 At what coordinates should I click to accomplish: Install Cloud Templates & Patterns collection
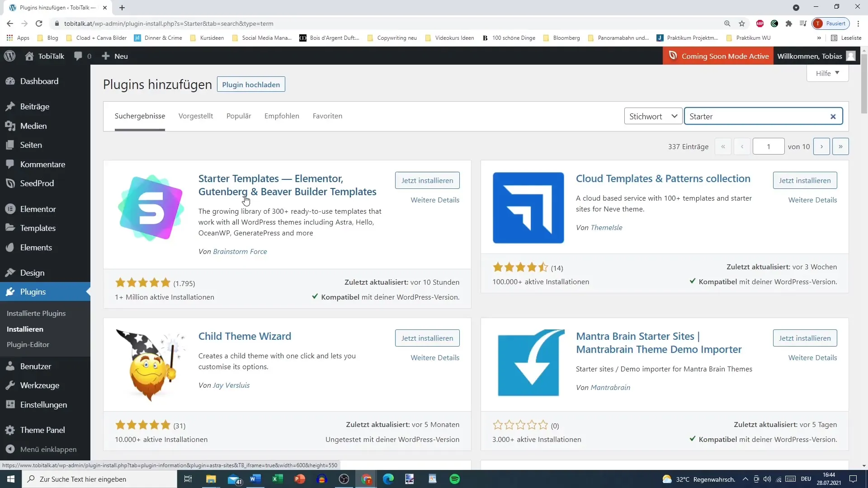click(805, 180)
